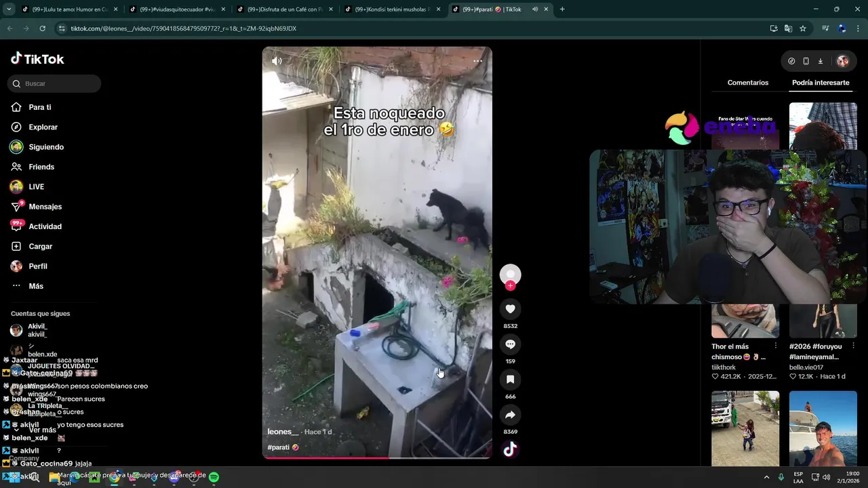Open the video three-dot options menu

click(x=477, y=61)
